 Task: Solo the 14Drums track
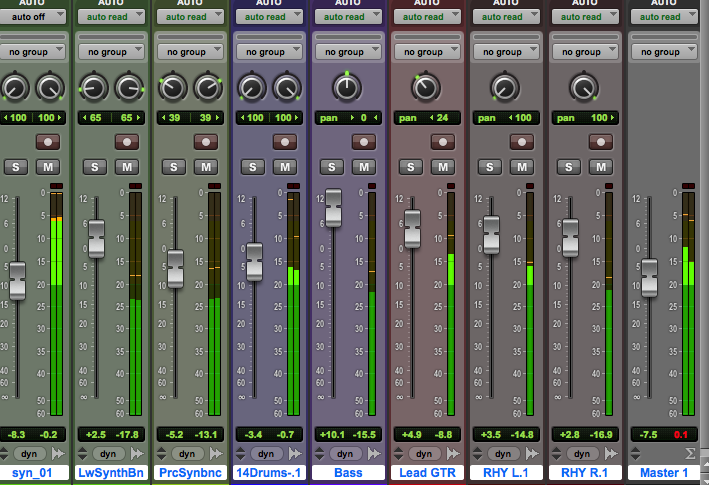point(253,167)
